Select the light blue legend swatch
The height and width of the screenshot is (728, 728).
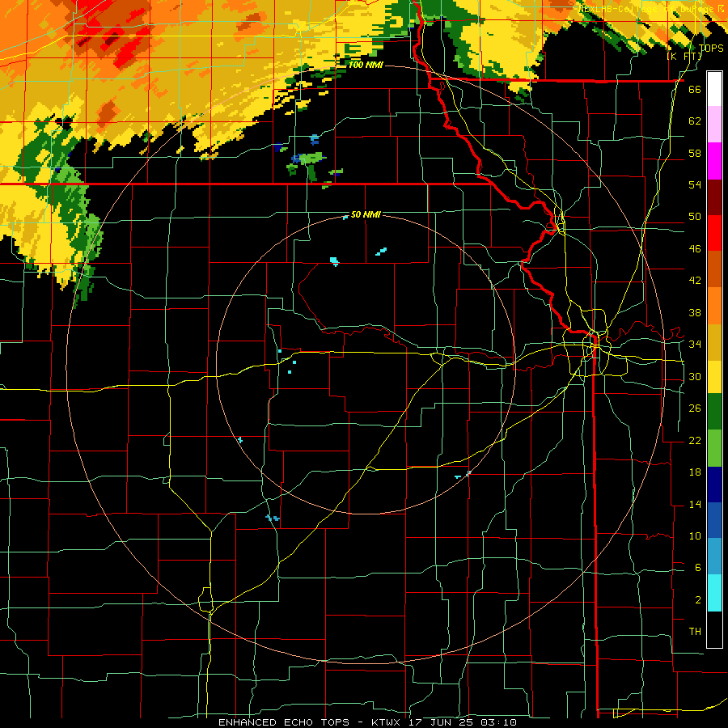pyautogui.click(x=714, y=557)
